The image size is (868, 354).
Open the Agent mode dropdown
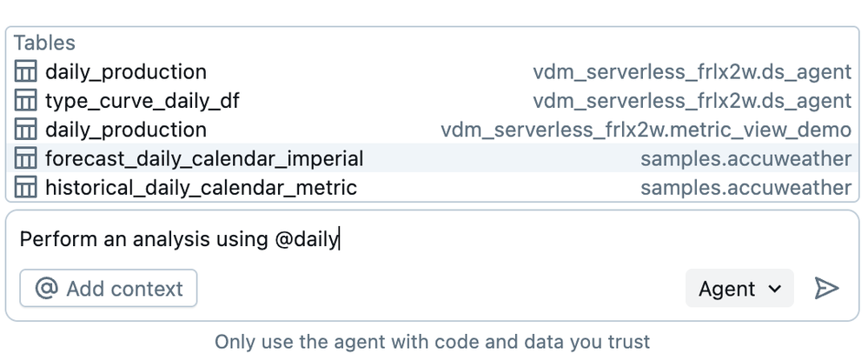tap(739, 289)
